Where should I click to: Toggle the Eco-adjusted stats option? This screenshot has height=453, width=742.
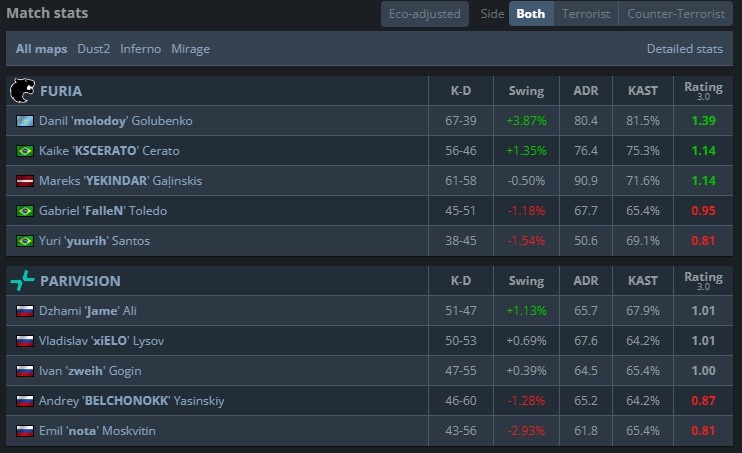point(425,14)
